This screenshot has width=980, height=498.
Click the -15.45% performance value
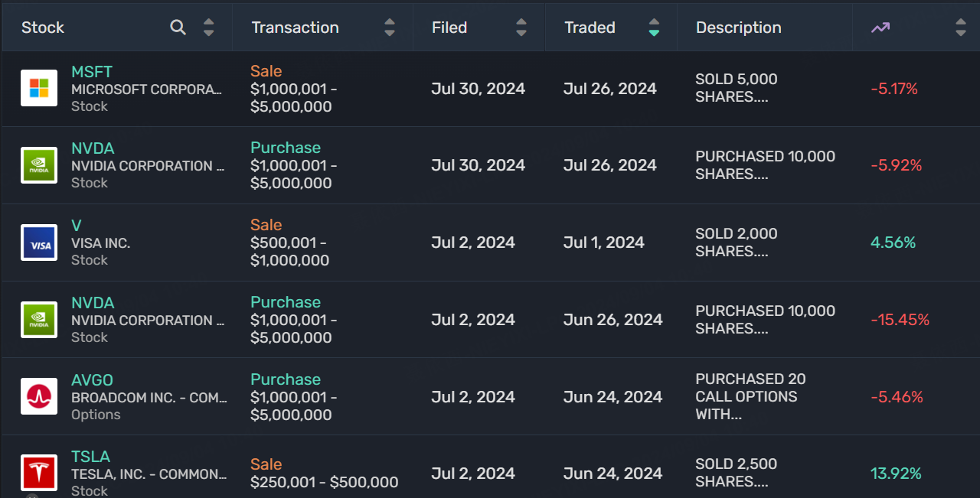click(x=900, y=320)
